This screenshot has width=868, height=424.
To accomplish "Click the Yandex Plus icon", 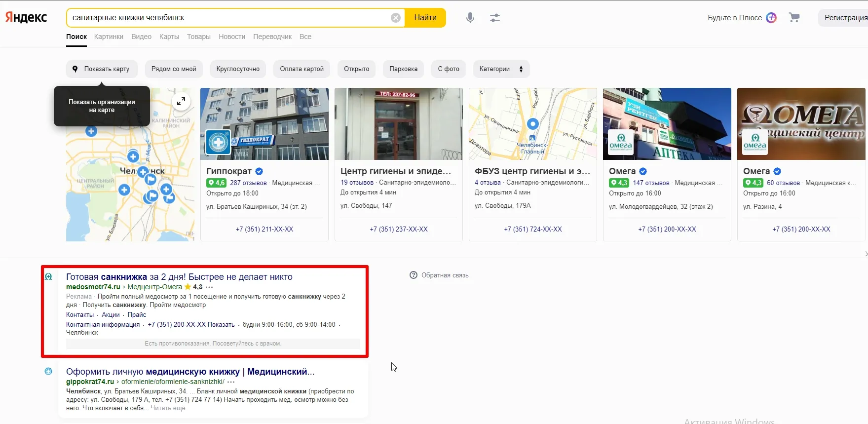I will click(771, 18).
